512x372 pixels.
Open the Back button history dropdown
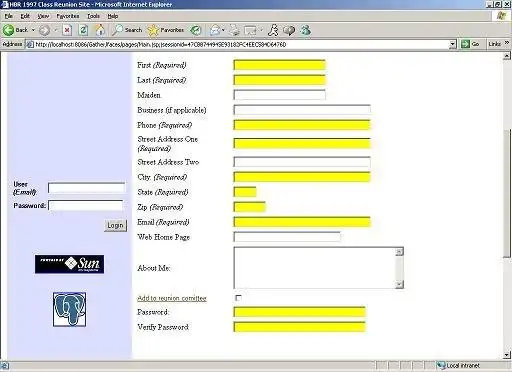click(33, 30)
